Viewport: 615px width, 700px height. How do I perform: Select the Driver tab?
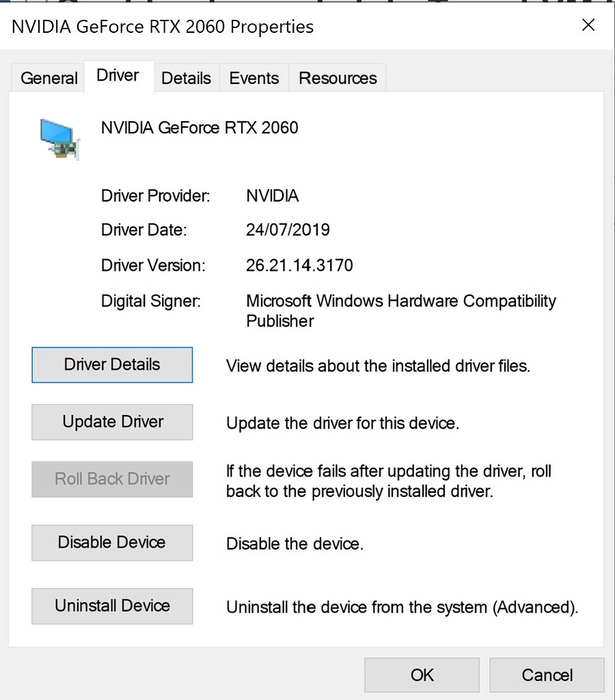click(x=117, y=76)
